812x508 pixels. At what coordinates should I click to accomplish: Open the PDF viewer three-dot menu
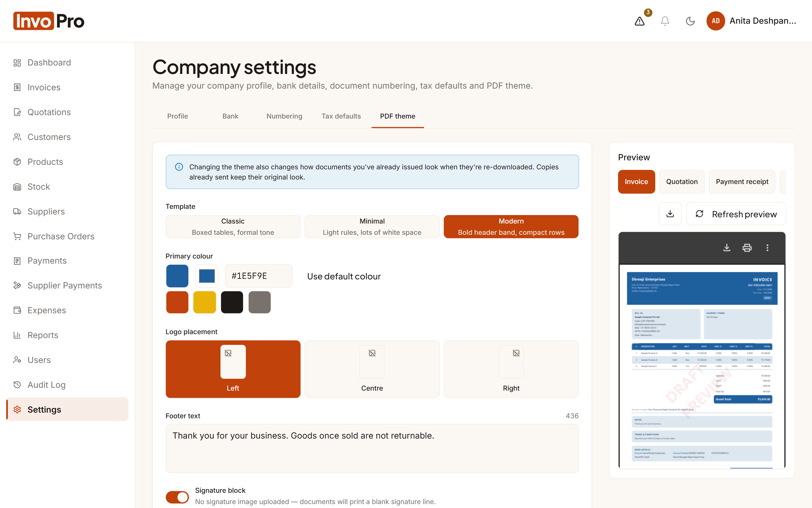767,248
